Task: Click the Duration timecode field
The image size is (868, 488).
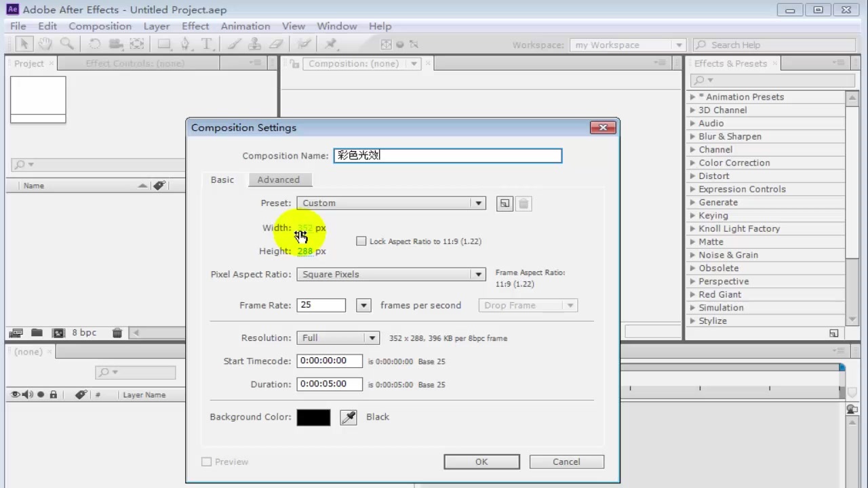Action: (x=330, y=384)
